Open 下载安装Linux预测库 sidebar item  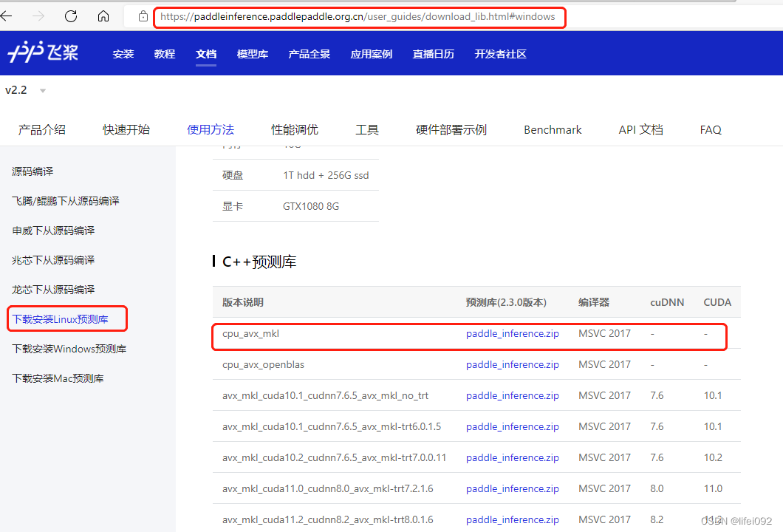pos(60,318)
